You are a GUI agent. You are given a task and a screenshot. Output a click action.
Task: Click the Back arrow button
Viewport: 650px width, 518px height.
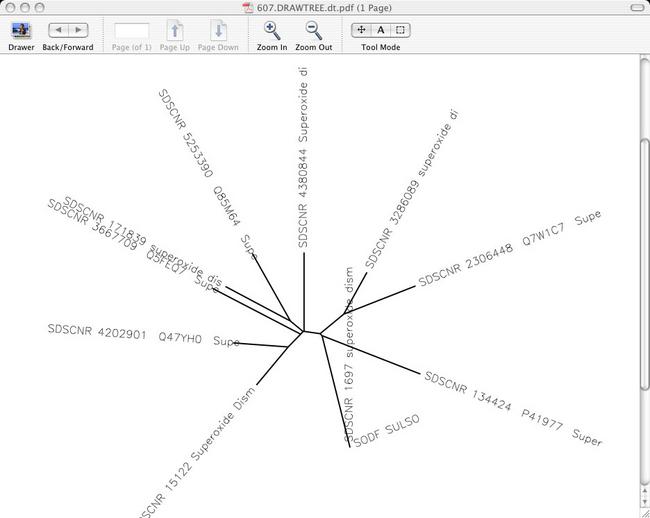coord(57,31)
